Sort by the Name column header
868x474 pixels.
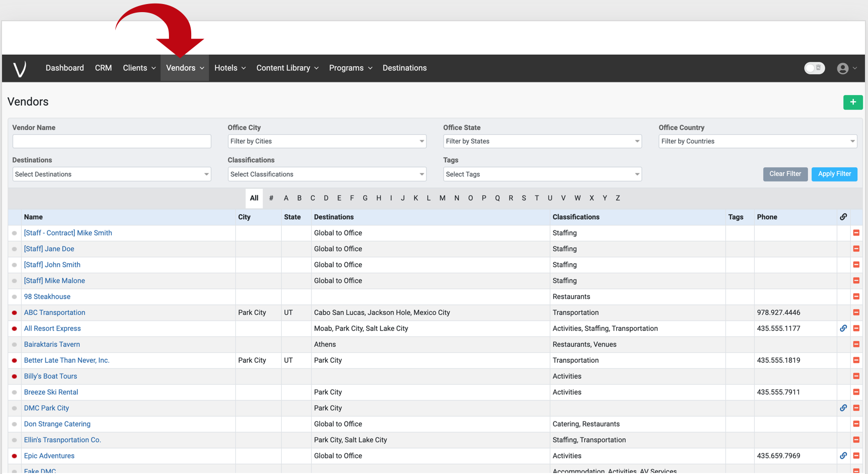click(33, 217)
